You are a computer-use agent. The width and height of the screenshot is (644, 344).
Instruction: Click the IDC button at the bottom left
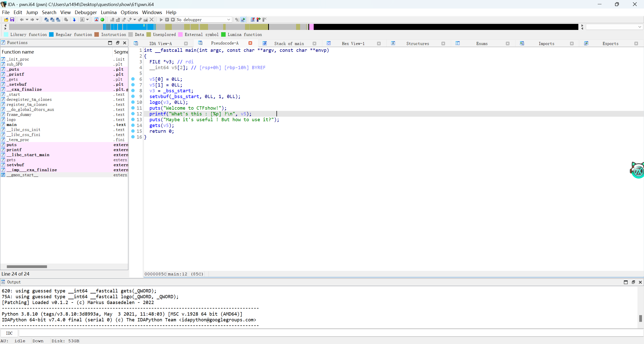tap(9, 333)
